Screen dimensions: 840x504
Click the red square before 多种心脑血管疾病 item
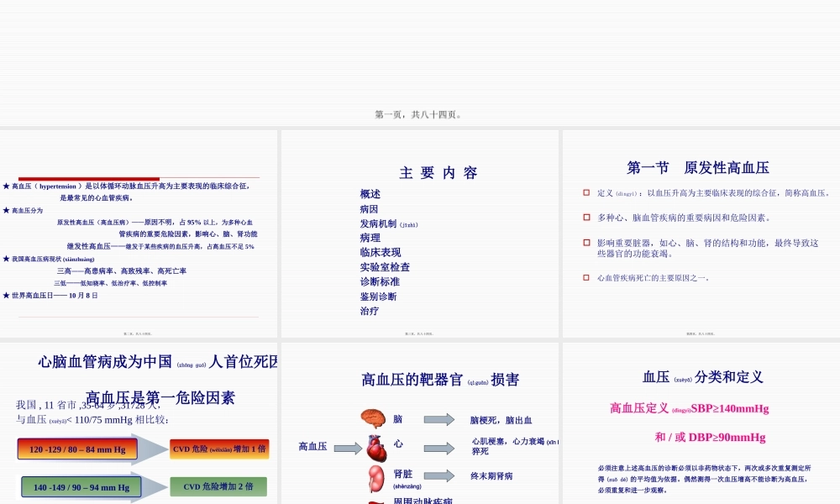click(x=585, y=215)
